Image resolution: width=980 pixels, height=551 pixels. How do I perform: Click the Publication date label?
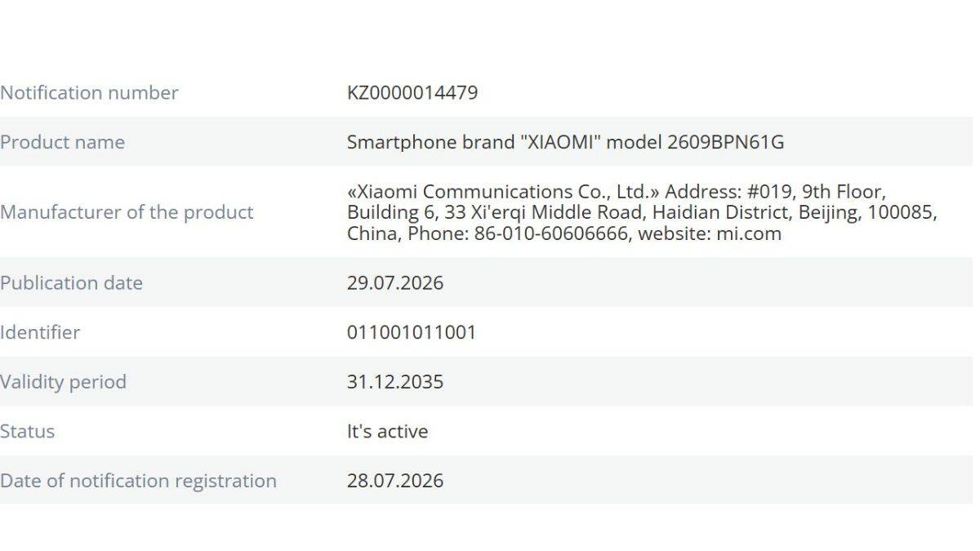[x=71, y=283]
